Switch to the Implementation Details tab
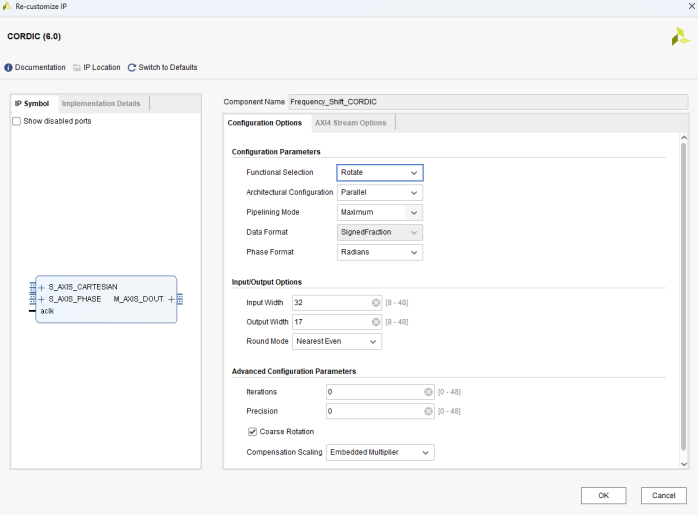The width and height of the screenshot is (698, 515). 101,103
